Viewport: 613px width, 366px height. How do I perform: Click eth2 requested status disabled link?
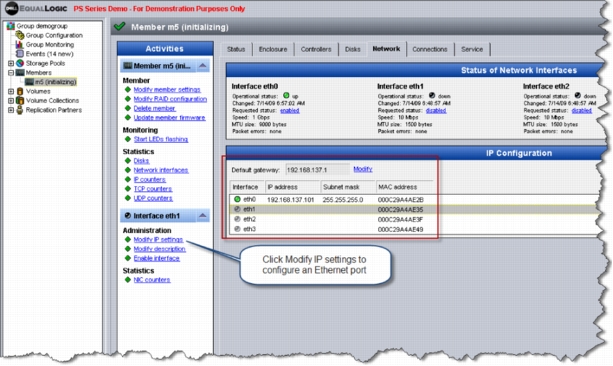(x=582, y=111)
